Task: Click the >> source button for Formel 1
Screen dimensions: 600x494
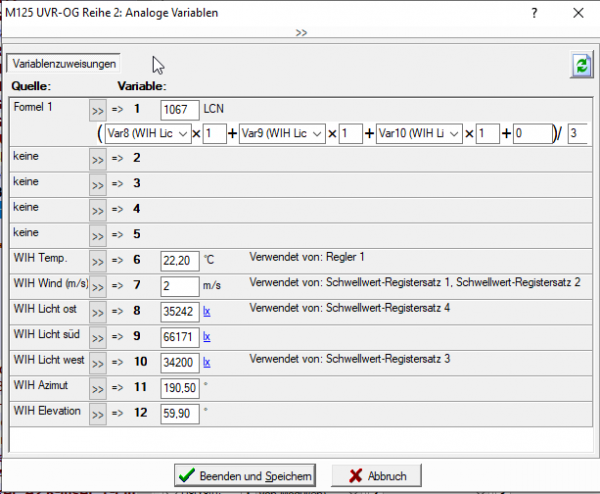Action: [x=97, y=110]
